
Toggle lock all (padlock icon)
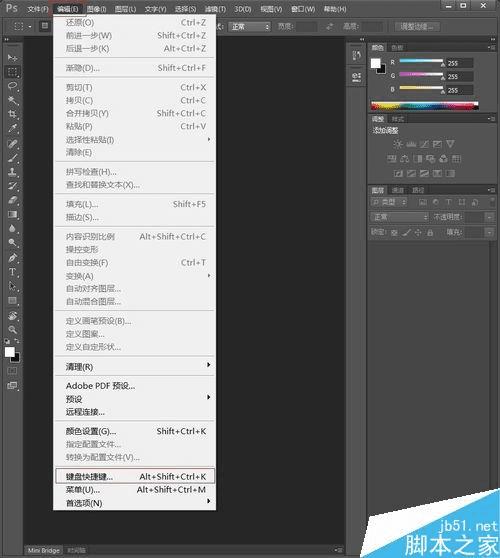click(x=430, y=233)
